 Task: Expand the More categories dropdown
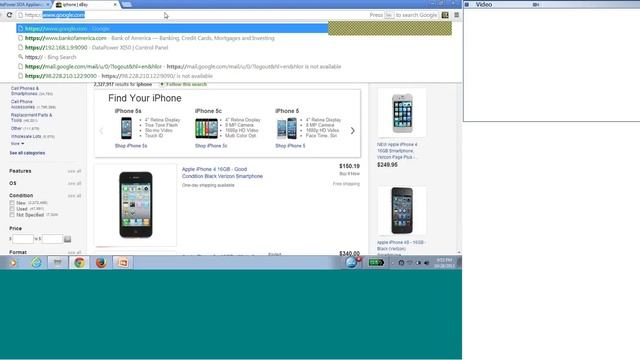coord(17,144)
